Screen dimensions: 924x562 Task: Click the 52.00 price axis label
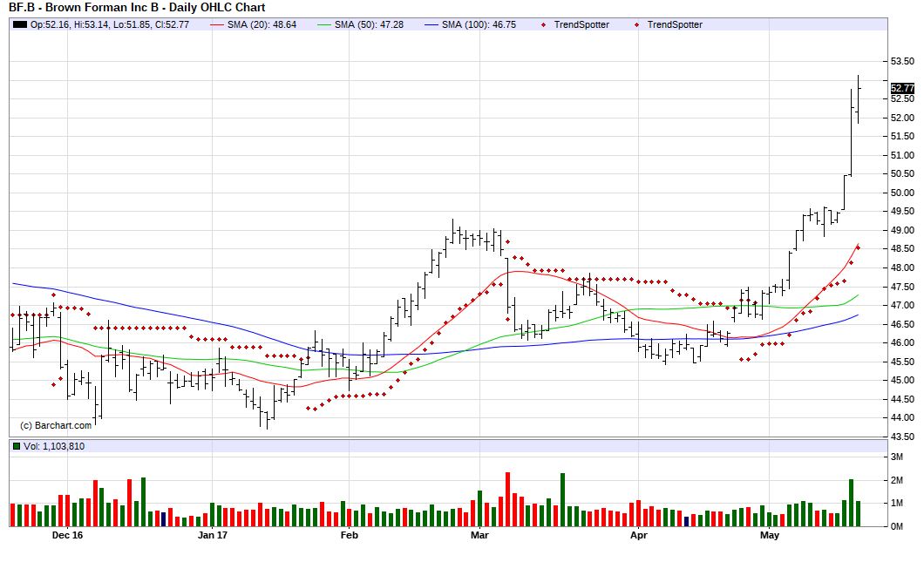[x=902, y=118]
